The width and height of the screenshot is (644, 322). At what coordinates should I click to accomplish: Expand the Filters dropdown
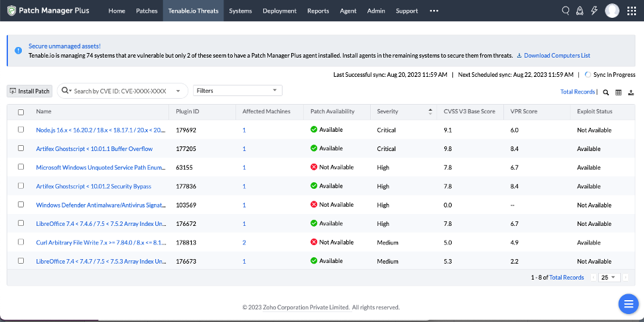[237, 91]
